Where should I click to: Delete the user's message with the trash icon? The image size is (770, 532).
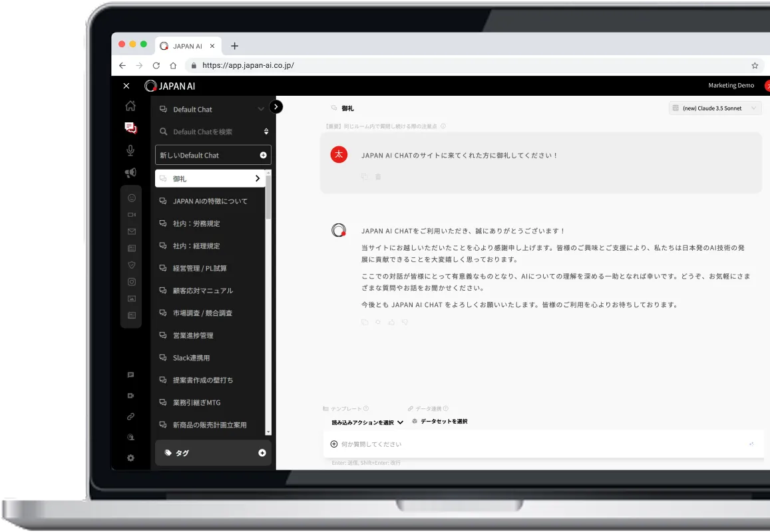pyautogui.click(x=378, y=177)
